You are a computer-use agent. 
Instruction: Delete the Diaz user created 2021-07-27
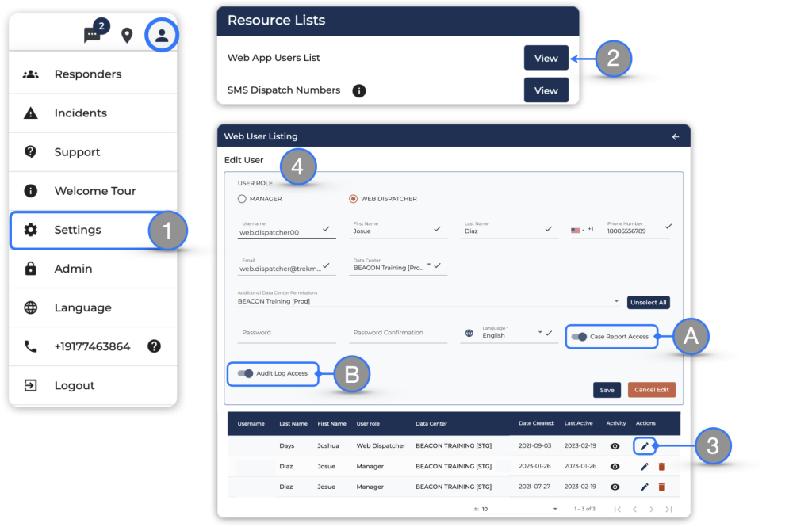point(661,487)
